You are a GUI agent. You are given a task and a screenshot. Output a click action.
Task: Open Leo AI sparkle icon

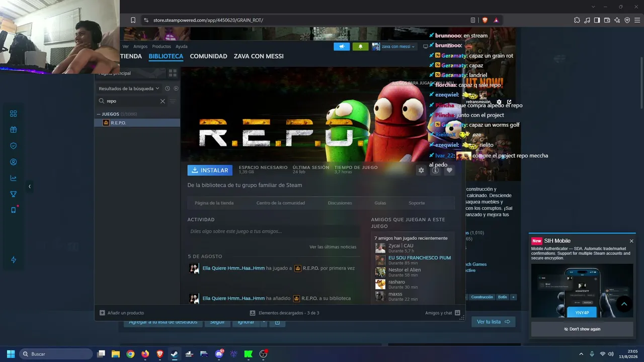click(x=617, y=20)
